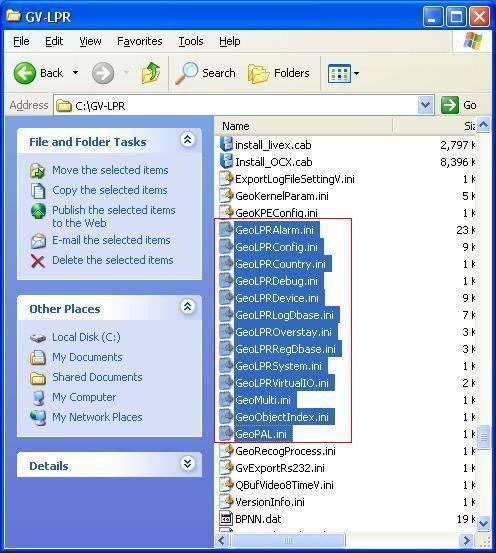The image size is (496, 553).
Task: Open Search with the magnifier icon
Action: (186, 73)
